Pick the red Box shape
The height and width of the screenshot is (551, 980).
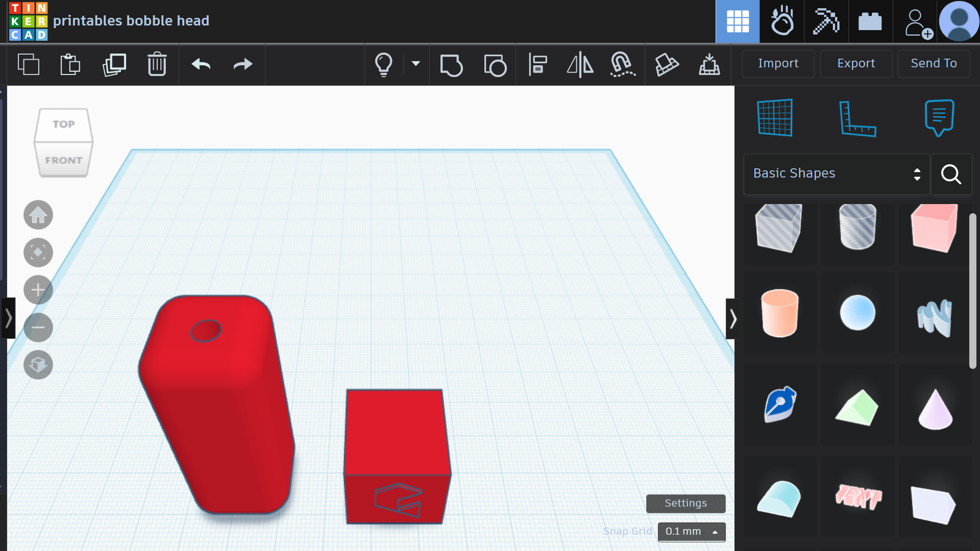[934, 228]
